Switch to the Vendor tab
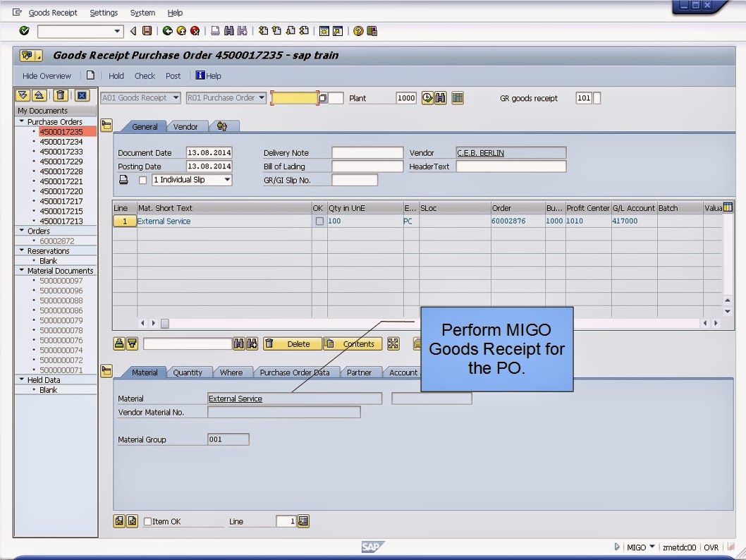Image resolution: width=746 pixels, height=560 pixels. (x=187, y=127)
